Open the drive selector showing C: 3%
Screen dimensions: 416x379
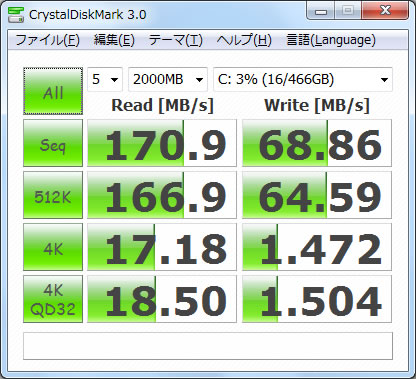[303, 79]
